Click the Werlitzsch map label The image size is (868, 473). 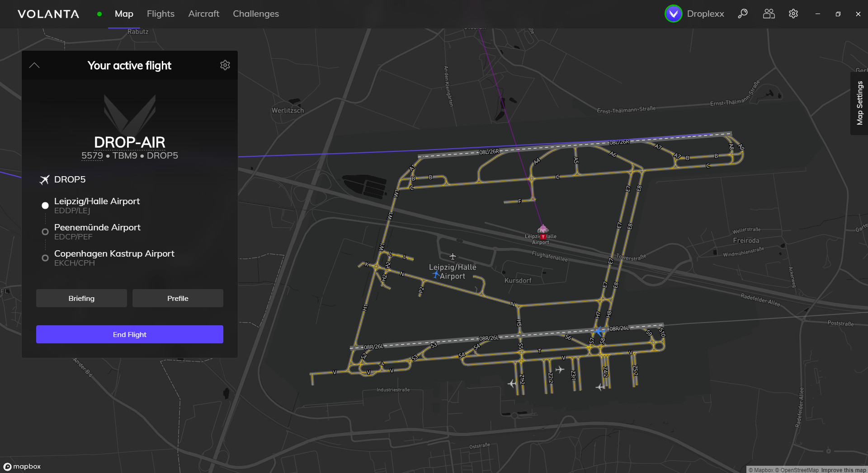(x=288, y=111)
